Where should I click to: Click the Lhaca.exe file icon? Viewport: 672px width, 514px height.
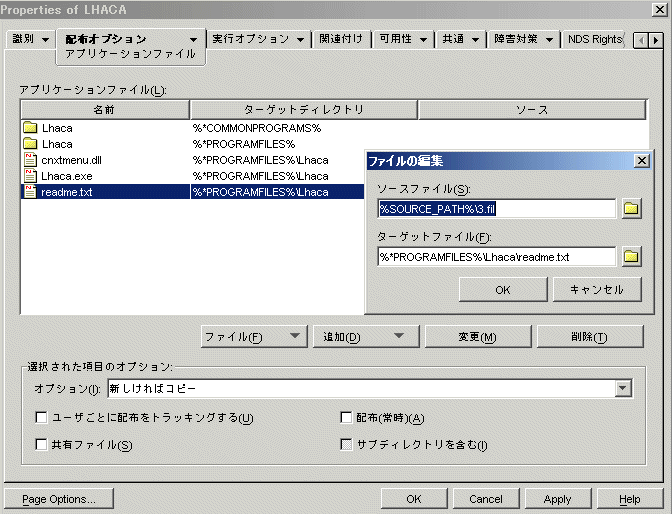tap(30, 176)
